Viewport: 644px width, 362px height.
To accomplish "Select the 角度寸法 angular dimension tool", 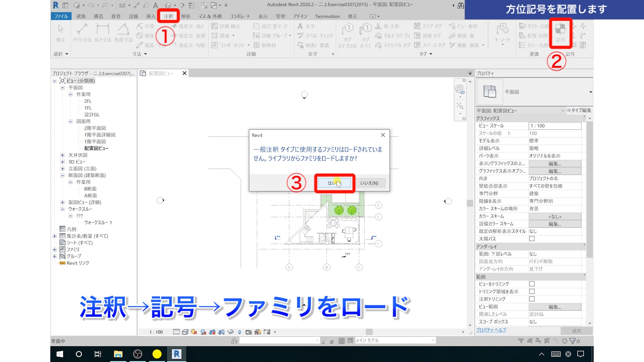I will coord(123,33).
